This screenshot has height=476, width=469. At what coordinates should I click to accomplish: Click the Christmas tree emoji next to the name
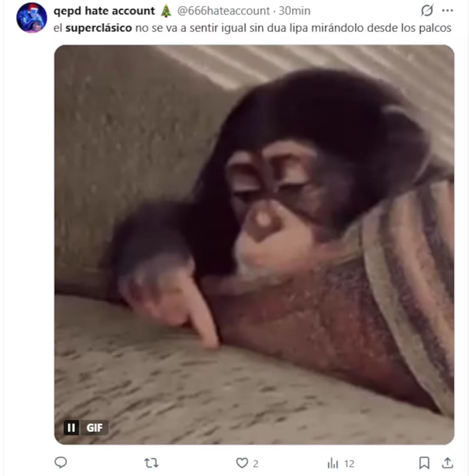point(166,11)
